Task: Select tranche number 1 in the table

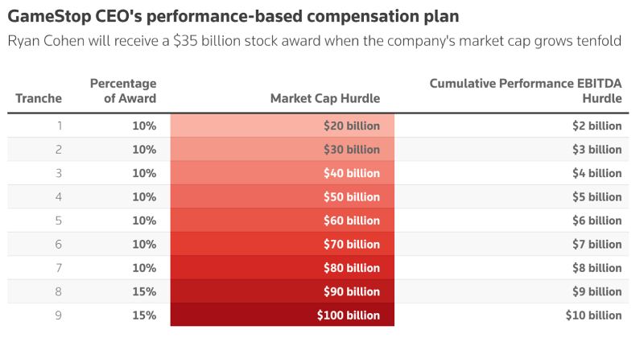Action: pos(60,126)
